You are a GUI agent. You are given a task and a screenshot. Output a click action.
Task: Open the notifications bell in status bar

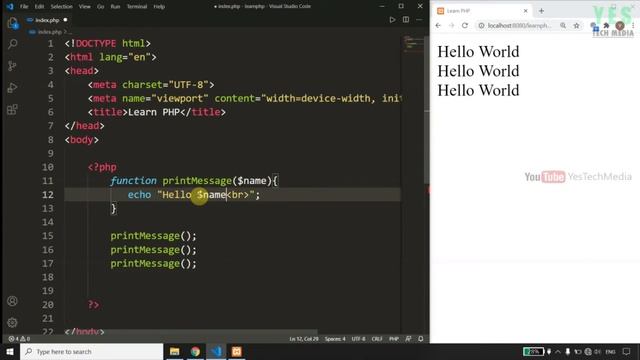click(420, 339)
